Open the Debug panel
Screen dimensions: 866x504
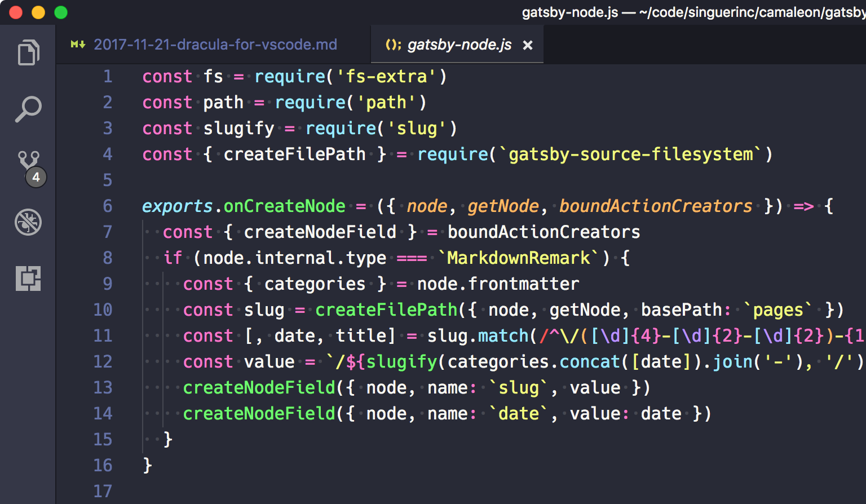28,222
